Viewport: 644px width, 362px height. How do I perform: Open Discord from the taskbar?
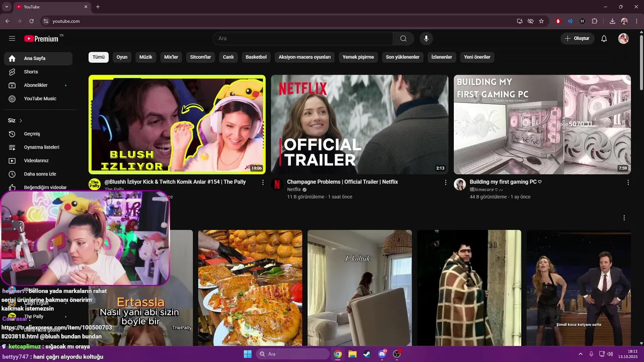382,354
